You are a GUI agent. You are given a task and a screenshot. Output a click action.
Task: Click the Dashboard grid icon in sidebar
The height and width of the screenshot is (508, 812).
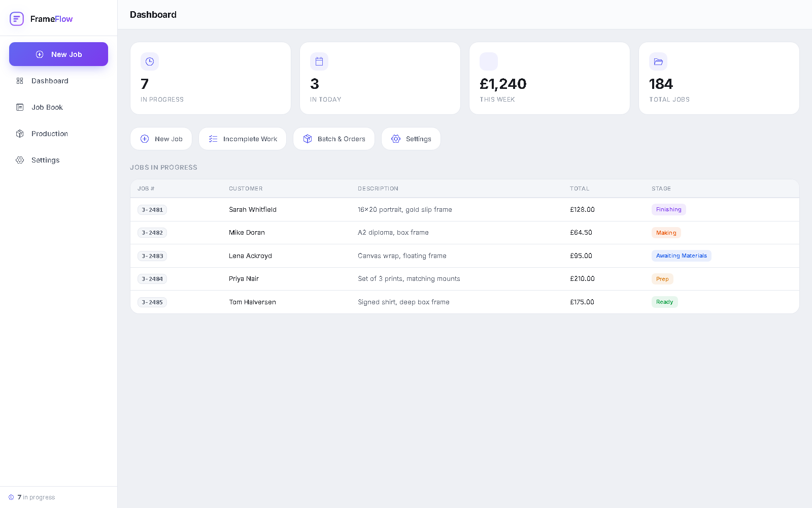[20, 81]
